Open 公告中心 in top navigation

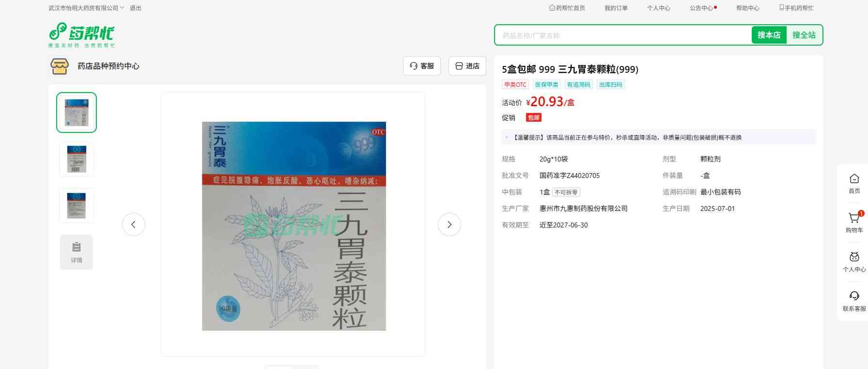coord(702,8)
